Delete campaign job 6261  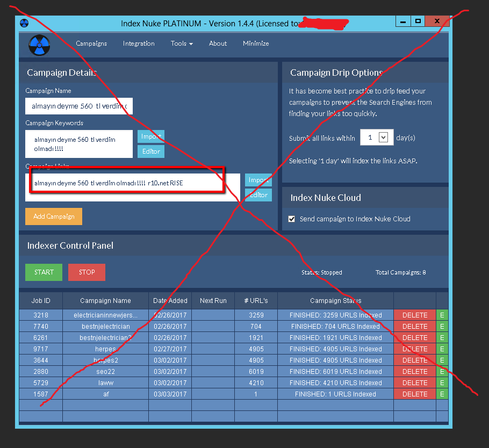415,337
